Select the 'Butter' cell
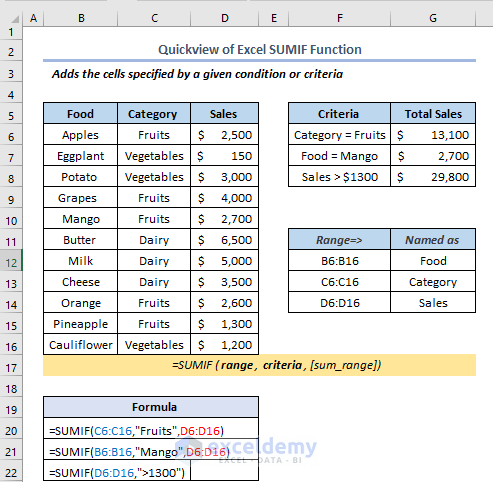 point(80,240)
